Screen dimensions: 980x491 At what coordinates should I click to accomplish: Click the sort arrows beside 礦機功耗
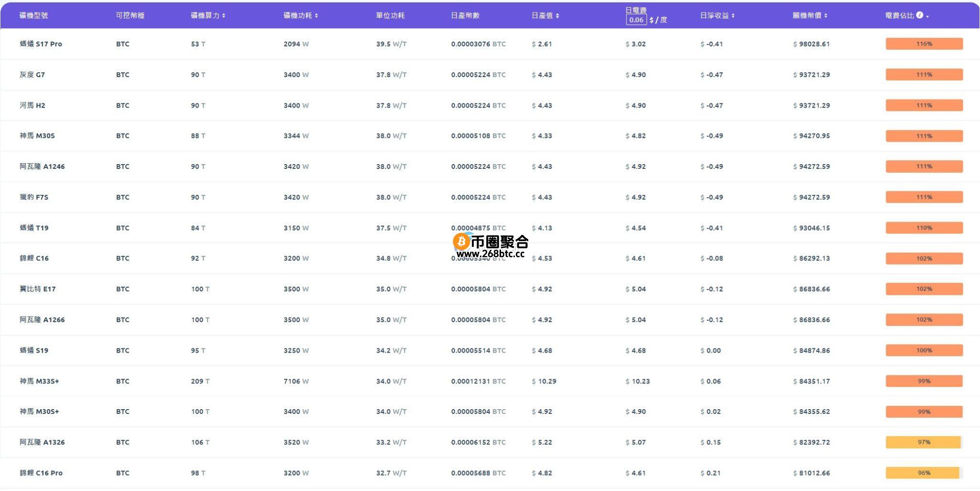pyautogui.click(x=316, y=16)
